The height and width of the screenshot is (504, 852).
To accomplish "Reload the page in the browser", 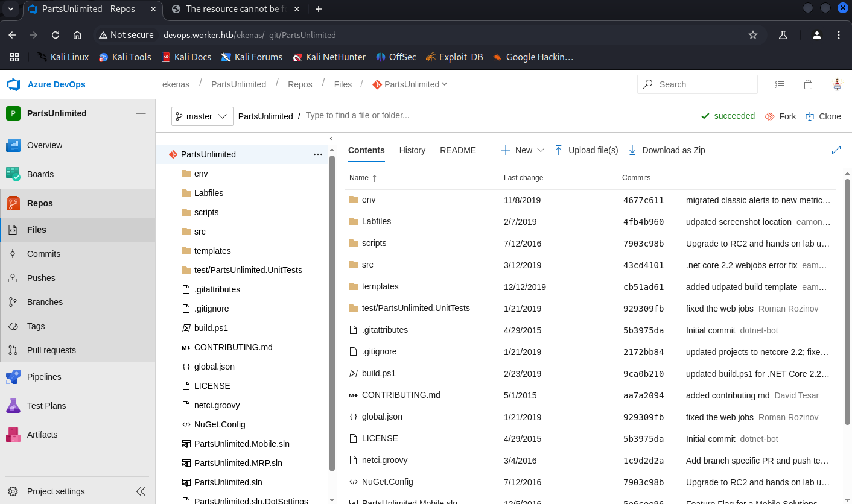I will pos(56,35).
